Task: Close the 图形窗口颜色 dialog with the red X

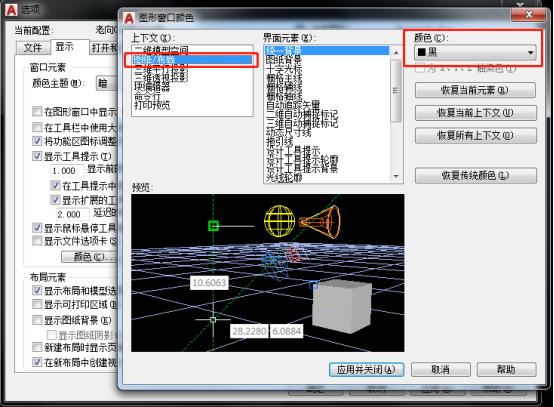Action: (529, 14)
